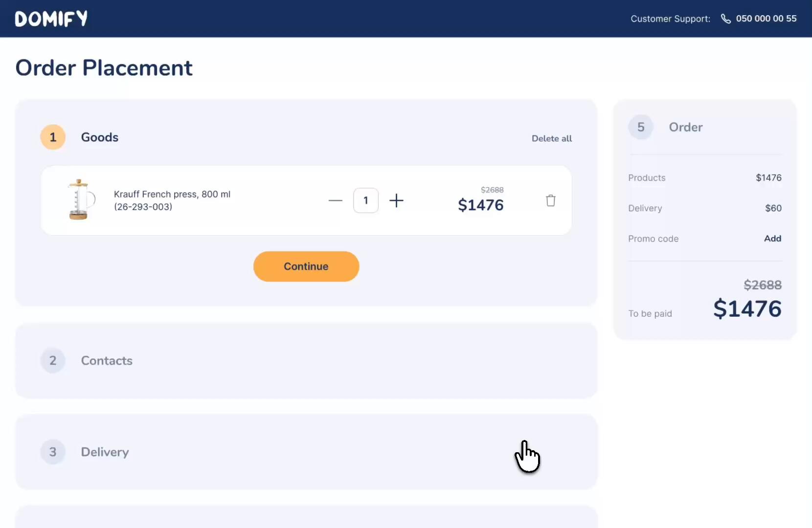
Task: Expand the Contacts section
Action: (x=107, y=360)
